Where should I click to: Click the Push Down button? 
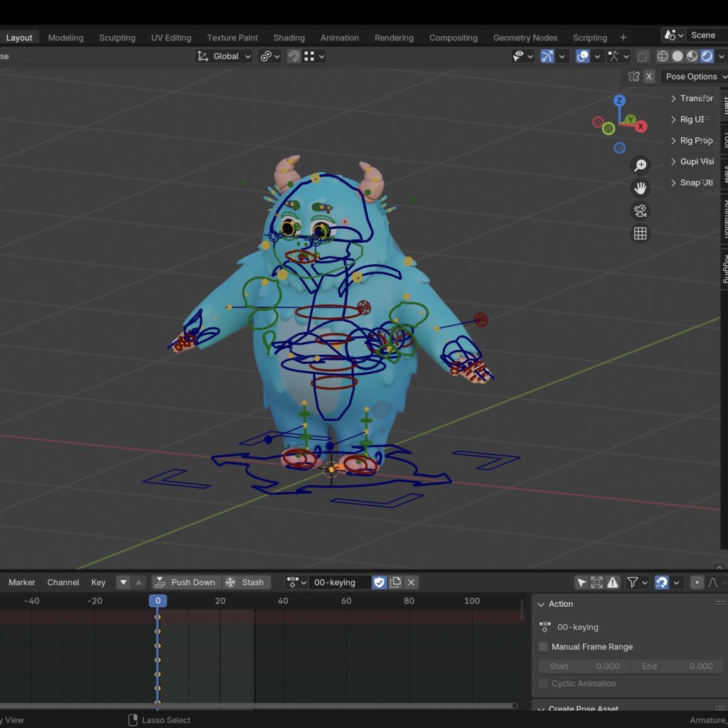[186, 582]
